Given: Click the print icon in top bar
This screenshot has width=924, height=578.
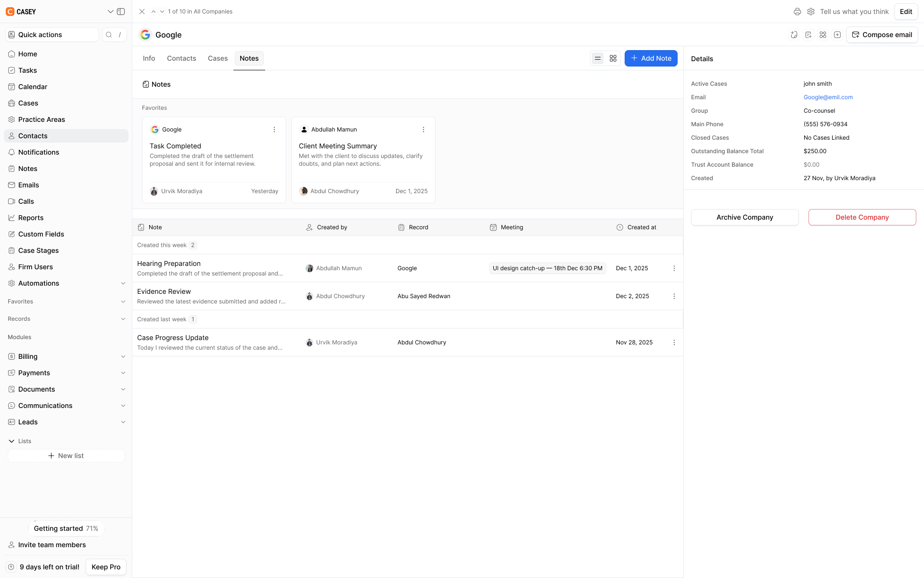Looking at the screenshot, I should [x=797, y=12].
